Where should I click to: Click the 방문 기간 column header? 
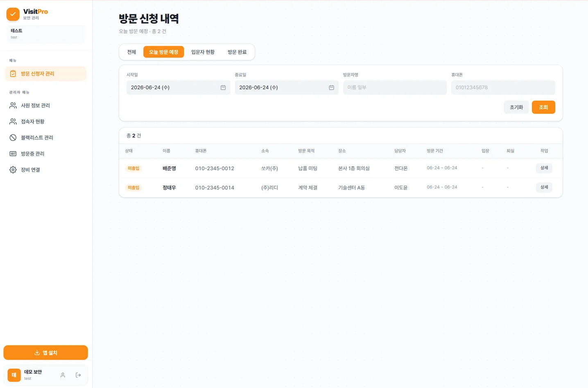pos(435,151)
